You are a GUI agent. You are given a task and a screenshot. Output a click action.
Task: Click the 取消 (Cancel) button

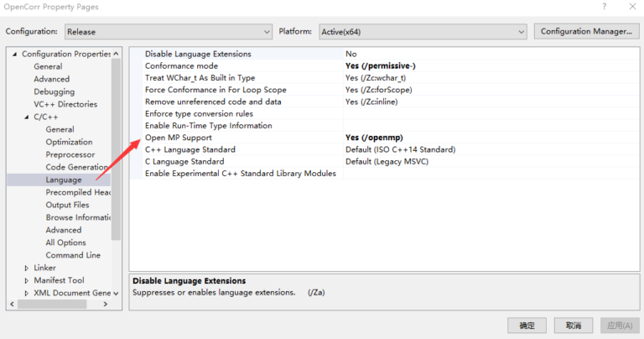click(x=574, y=326)
